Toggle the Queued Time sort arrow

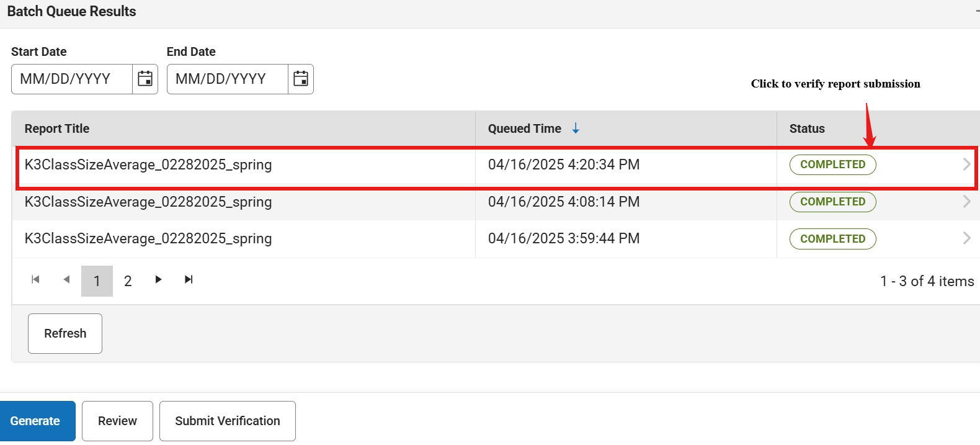[x=576, y=128]
